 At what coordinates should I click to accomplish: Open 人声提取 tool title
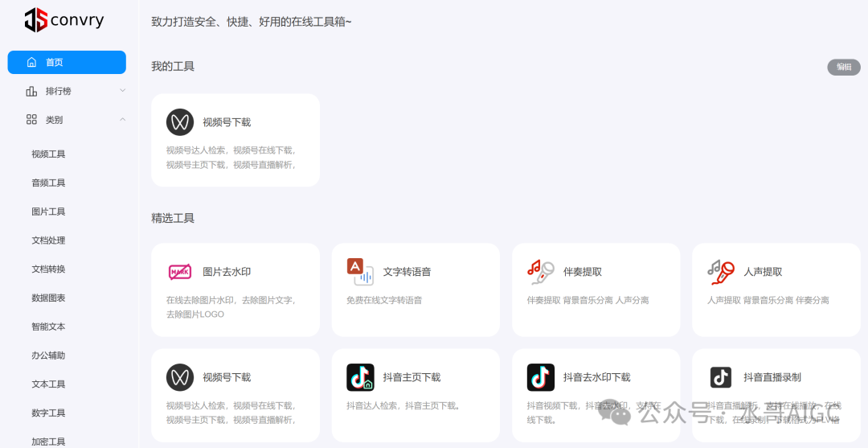764,272
